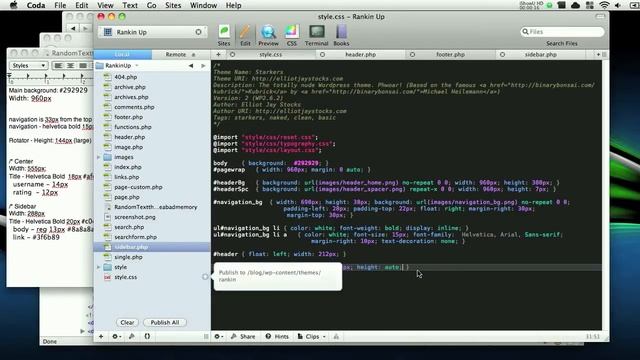The image size is (640, 360).
Task: Click the validation icon right of Clips
Action: [x=336, y=336]
